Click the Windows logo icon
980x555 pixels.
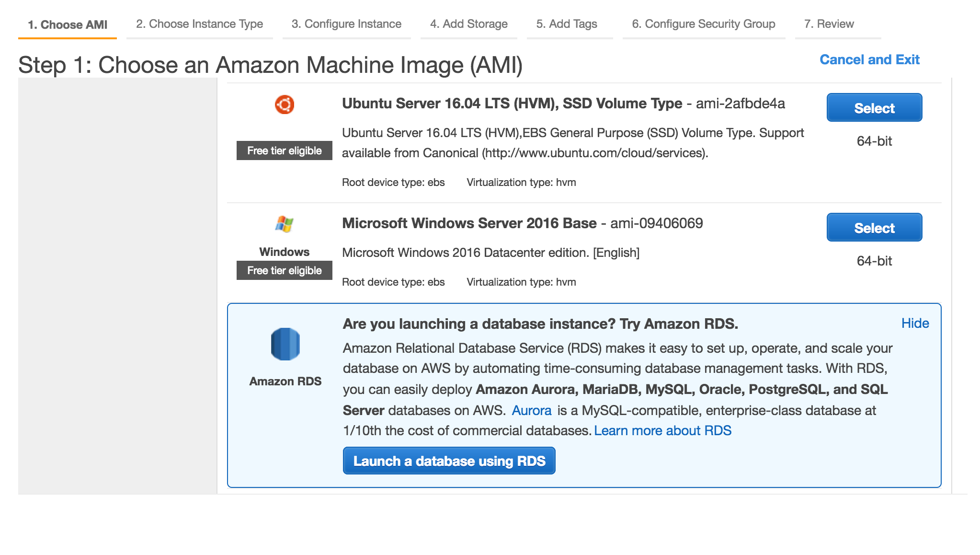click(x=284, y=224)
